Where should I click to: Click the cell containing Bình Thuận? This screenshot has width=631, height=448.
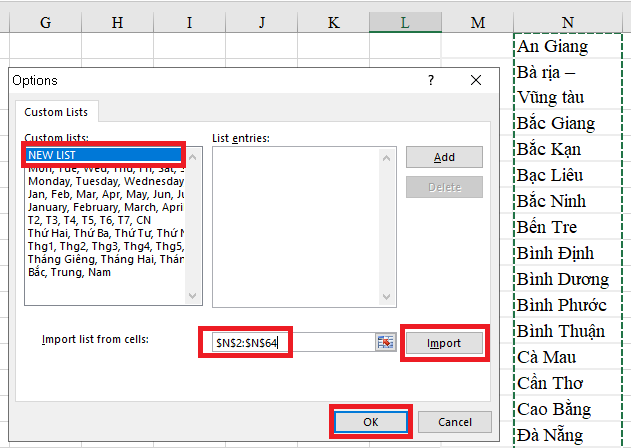(x=568, y=330)
